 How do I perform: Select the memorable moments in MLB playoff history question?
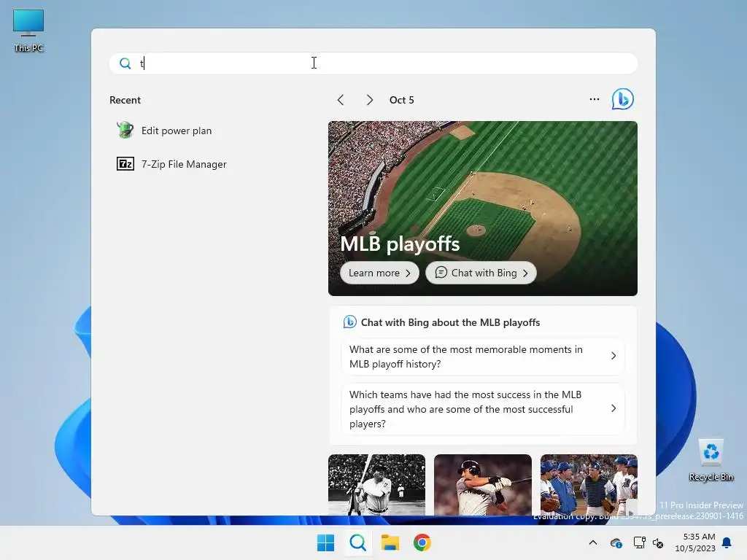click(483, 357)
